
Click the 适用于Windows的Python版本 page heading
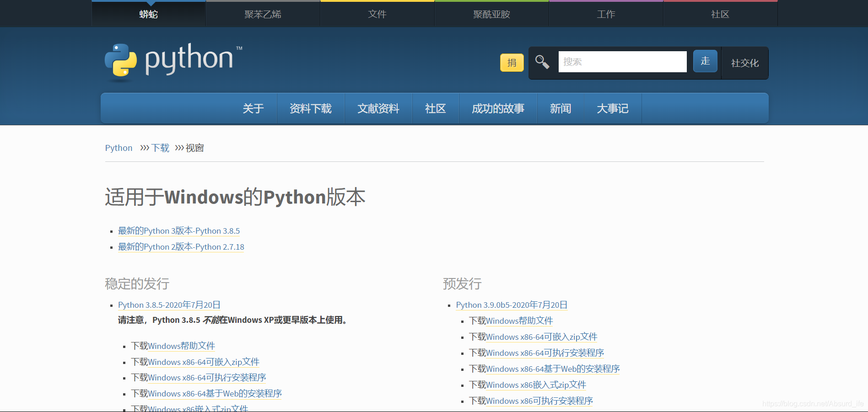(235, 197)
